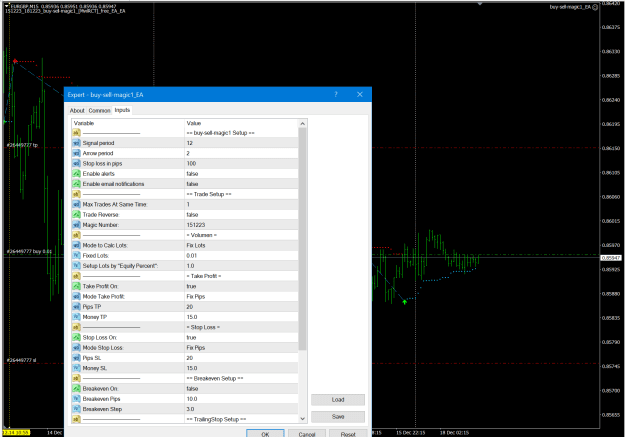The image size is (625, 437).
Task: Click the Fixed Lots row icon
Action: click(x=76, y=256)
